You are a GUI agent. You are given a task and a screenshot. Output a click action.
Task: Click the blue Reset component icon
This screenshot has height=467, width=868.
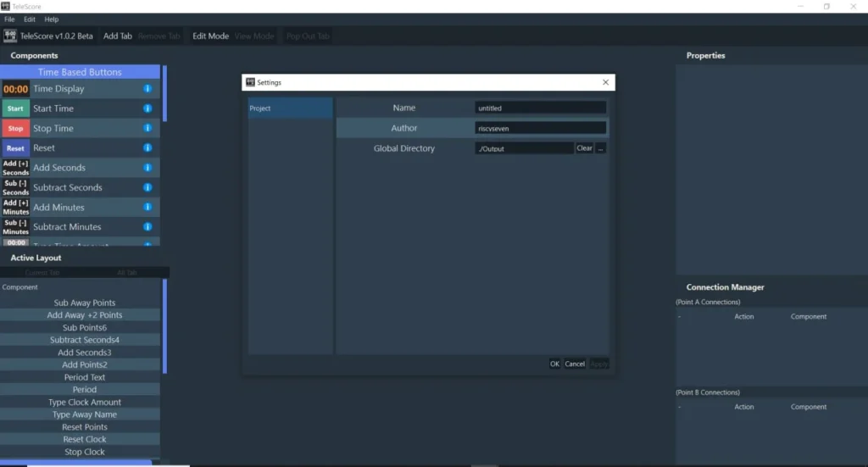point(15,148)
